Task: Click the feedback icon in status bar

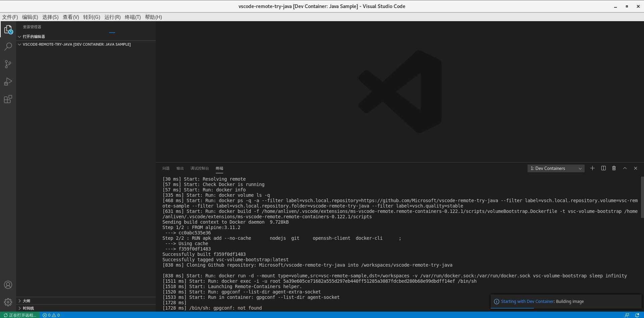Action: [627, 315]
